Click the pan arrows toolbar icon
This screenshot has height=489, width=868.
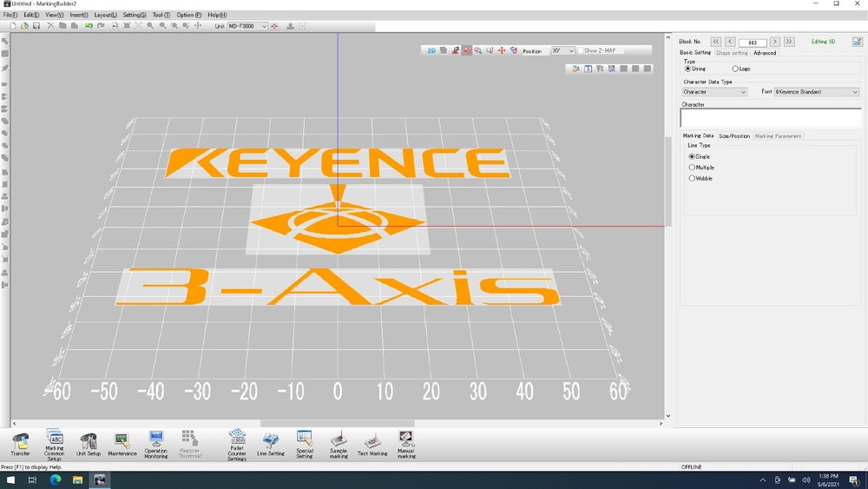198,26
